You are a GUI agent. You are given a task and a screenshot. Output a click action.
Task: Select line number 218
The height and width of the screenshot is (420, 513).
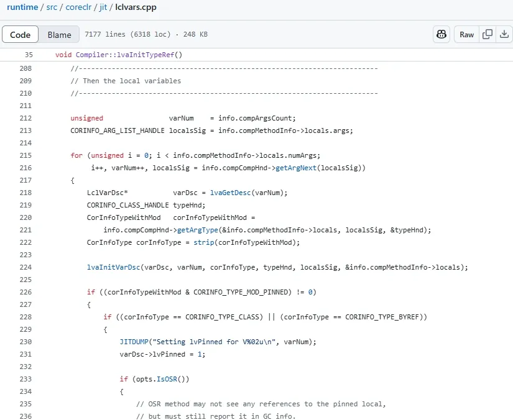(25, 193)
